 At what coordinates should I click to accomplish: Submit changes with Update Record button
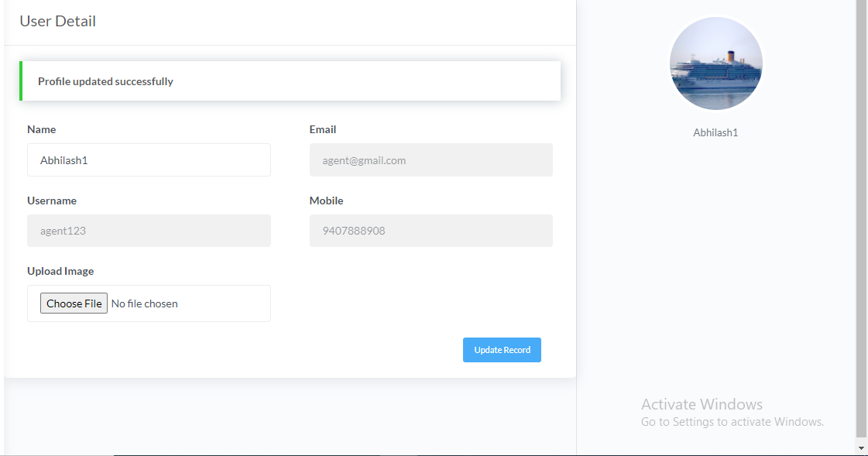[502, 350]
